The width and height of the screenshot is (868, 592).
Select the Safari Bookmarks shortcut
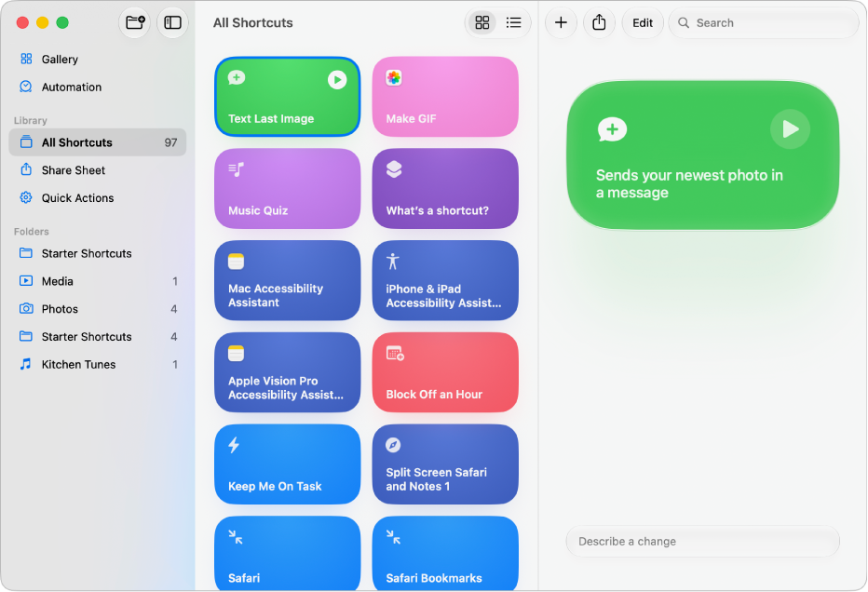pyautogui.click(x=445, y=554)
